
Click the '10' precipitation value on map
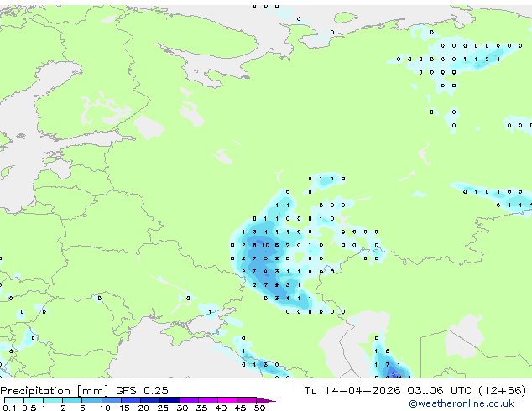tap(266, 245)
